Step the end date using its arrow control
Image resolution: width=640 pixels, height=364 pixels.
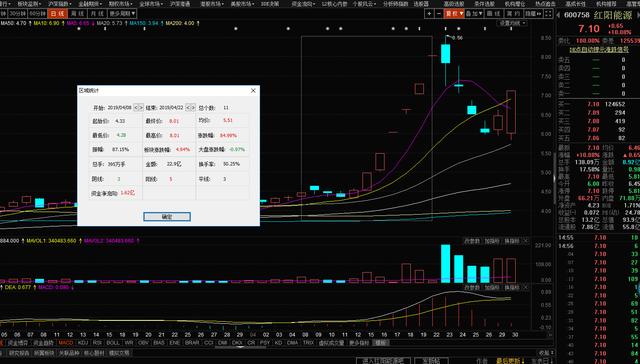click(190, 108)
